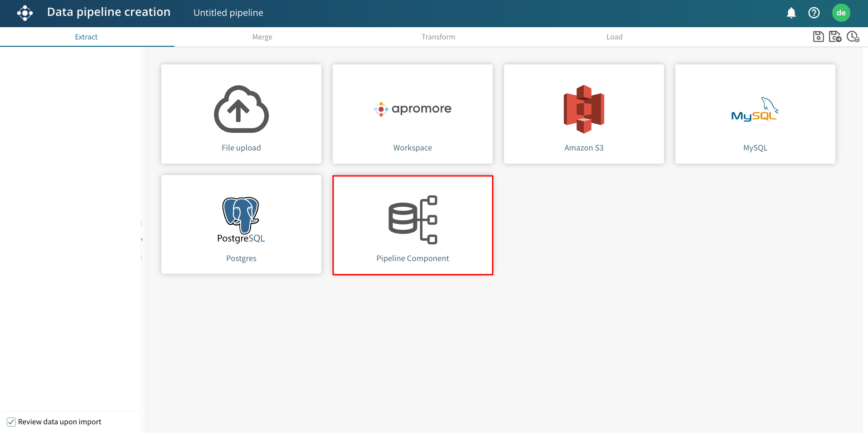Open the Load tab
868x437 pixels.
614,37
